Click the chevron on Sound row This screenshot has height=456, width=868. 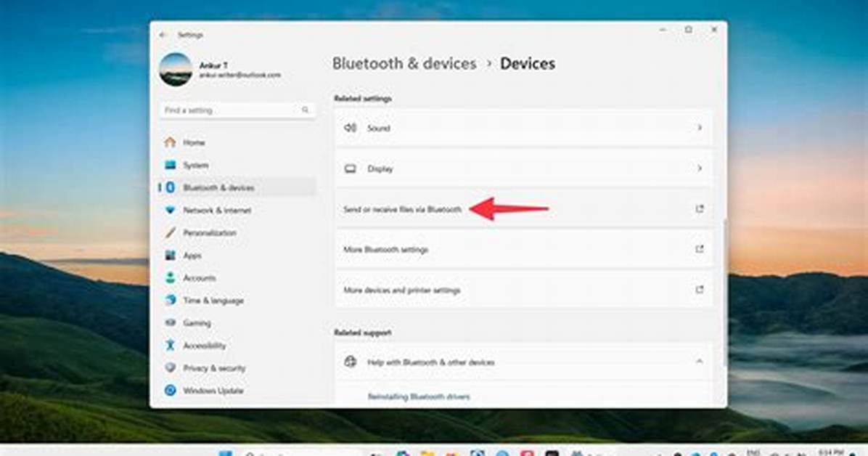(699, 128)
